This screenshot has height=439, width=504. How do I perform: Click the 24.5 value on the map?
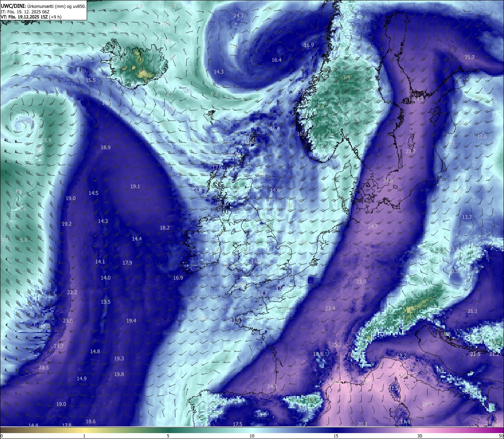[x=272, y=386]
